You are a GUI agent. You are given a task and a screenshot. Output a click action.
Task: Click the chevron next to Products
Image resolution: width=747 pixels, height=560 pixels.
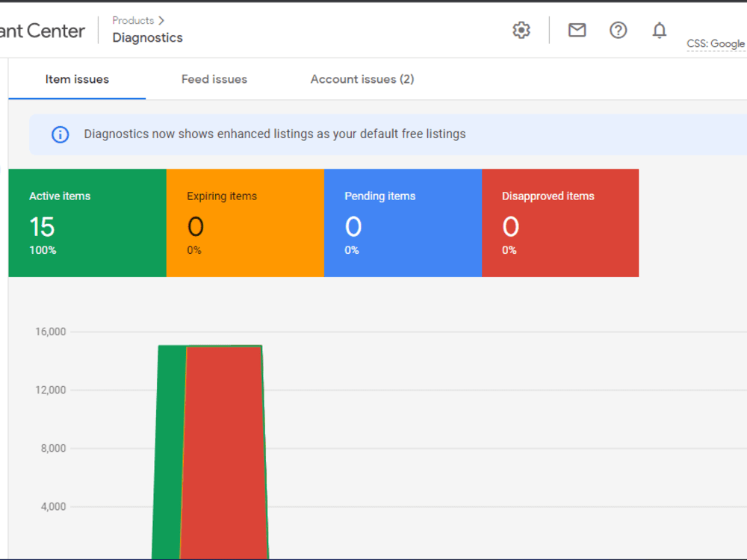161,20
